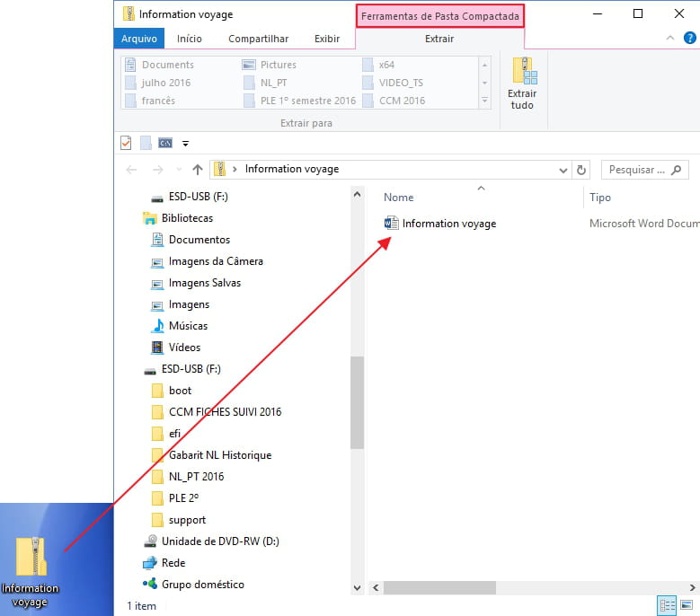Switch to details view in status bar
The height and width of the screenshot is (616, 700).
667,606
